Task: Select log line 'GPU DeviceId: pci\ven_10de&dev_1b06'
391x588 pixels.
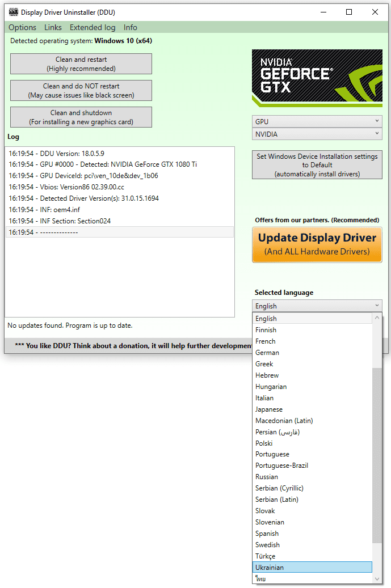Action: [120, 176]
